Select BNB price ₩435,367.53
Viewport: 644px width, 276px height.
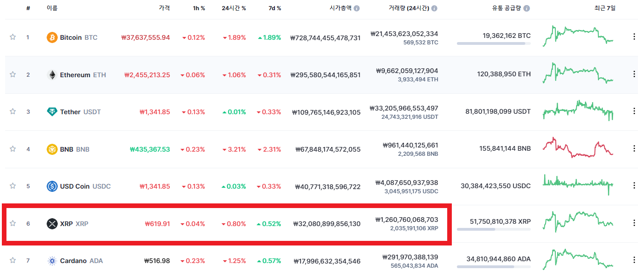[x=150, y=149]
